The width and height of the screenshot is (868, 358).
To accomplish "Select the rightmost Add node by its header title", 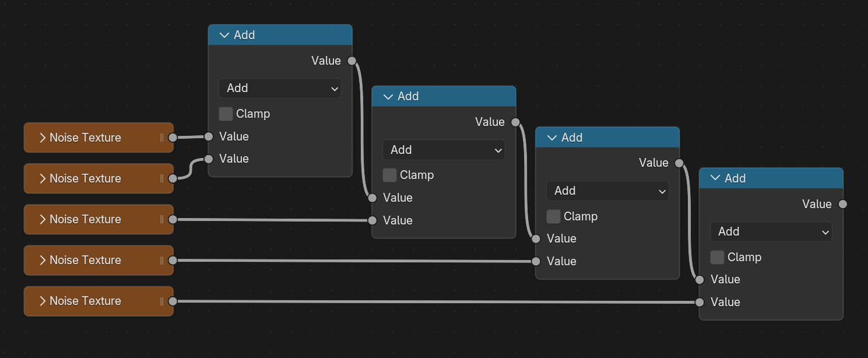I will 735,178.
